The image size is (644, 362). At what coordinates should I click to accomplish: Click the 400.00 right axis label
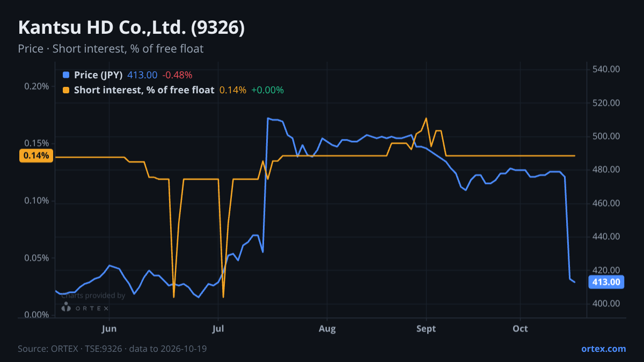point(606,304)
